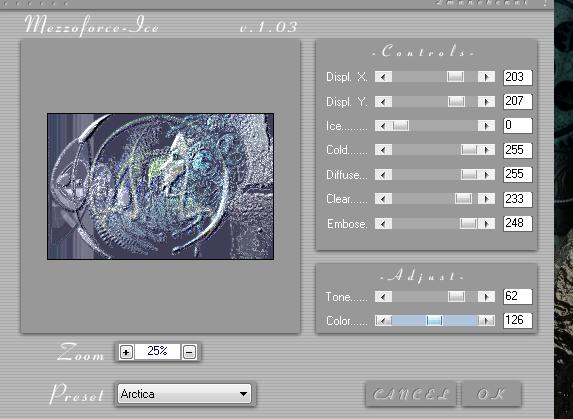This screenshot has height=419, width=573.
Task: Click the Ice value field showing 0
Action: coord(517,126)
